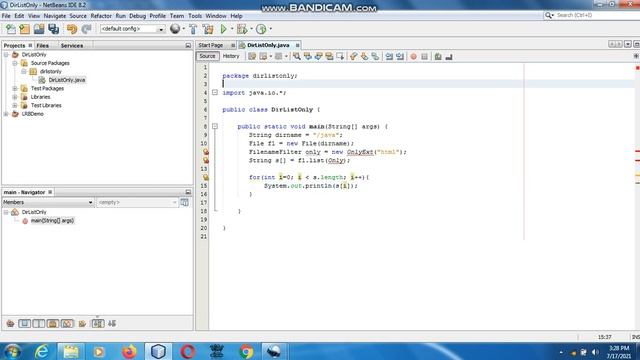Toggle Sort by Name in Navigator

pos(98,324)
